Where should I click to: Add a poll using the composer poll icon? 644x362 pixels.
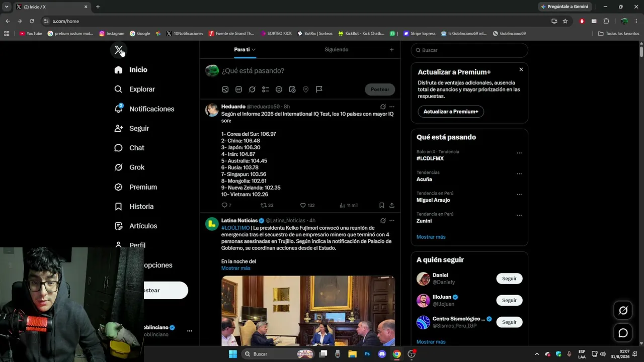click(266, 89)
